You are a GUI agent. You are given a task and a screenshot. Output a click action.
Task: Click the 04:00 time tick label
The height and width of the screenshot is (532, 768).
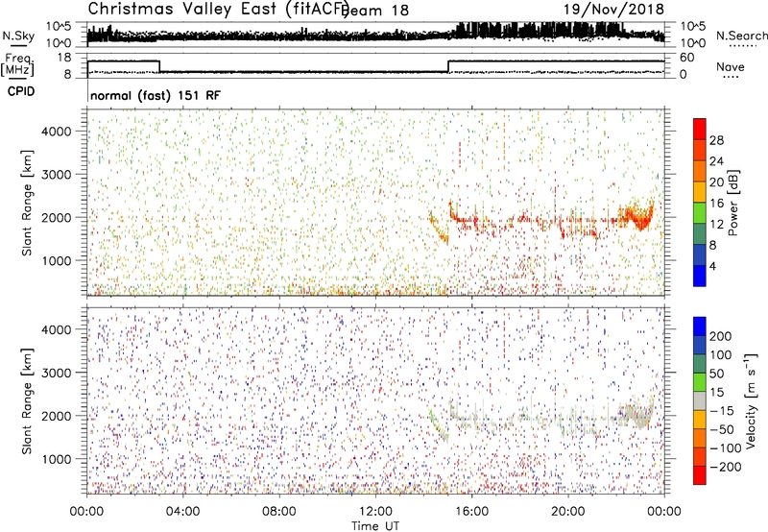click(x=182, y=512)
